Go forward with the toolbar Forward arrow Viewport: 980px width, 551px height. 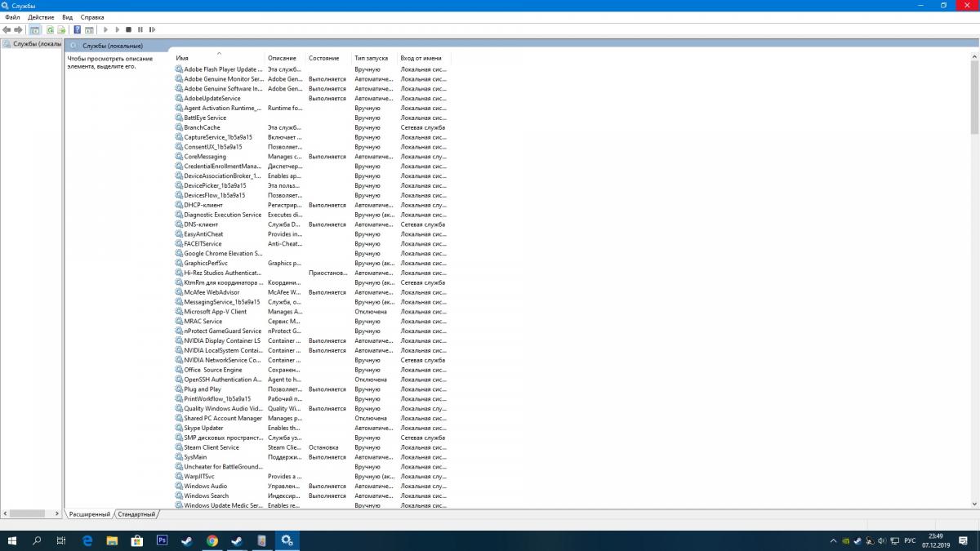(18, 29)
